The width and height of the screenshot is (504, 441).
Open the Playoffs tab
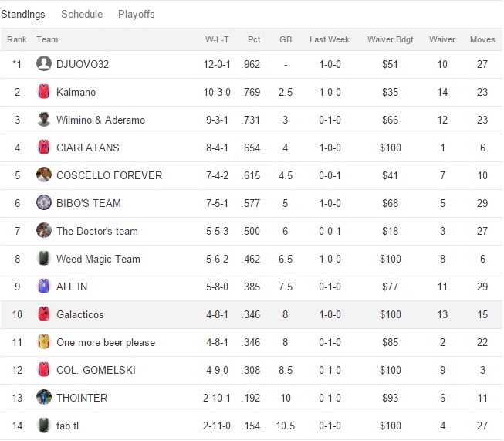click(x=136, y=15)
